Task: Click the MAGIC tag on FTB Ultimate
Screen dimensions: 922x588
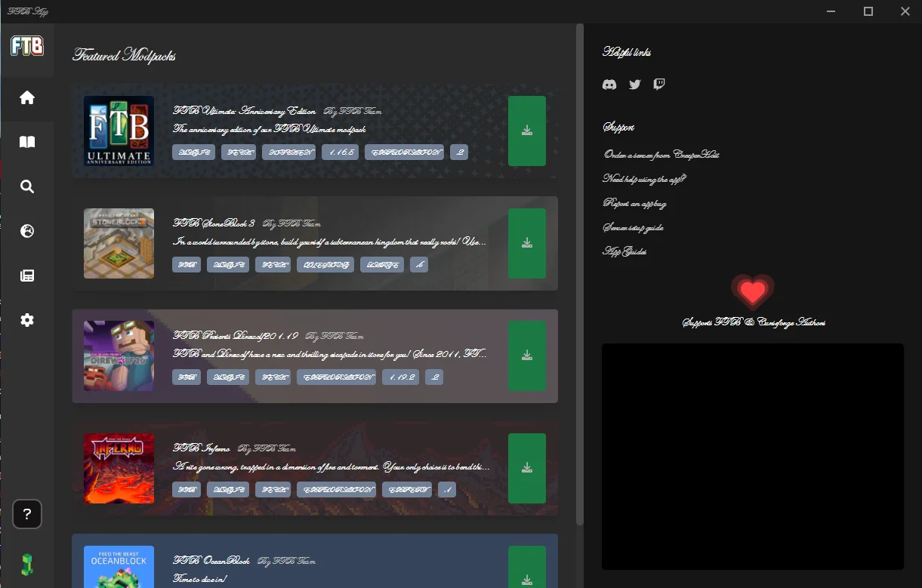Action: pos(194,152)
